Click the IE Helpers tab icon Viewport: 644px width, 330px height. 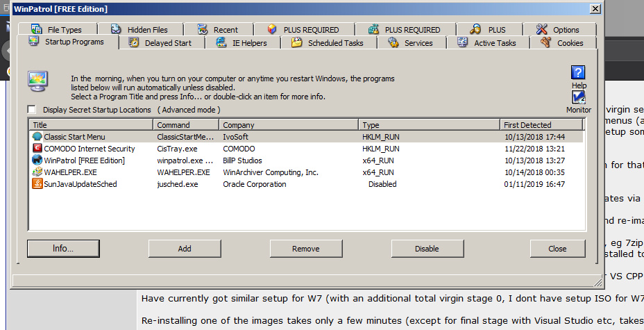click(221, 42)
